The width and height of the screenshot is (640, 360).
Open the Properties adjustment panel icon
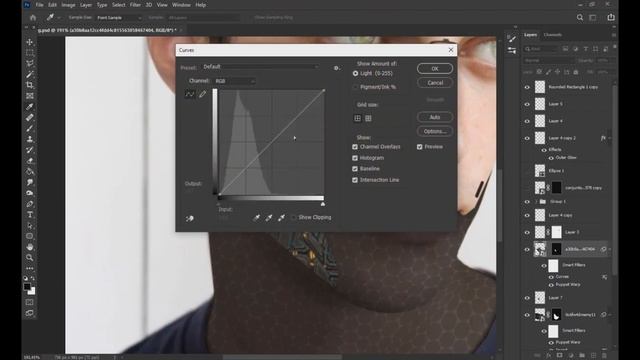[511, 51]
